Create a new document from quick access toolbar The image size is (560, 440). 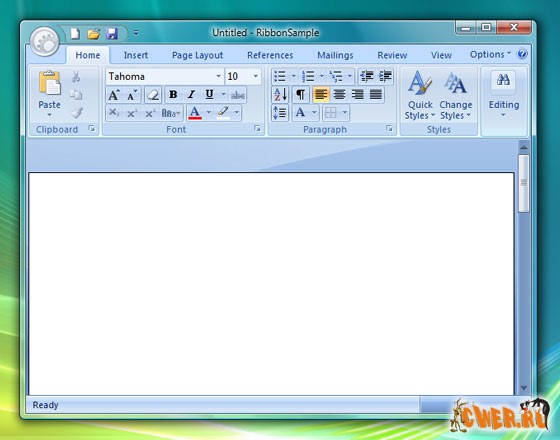[x=75, y=34]
